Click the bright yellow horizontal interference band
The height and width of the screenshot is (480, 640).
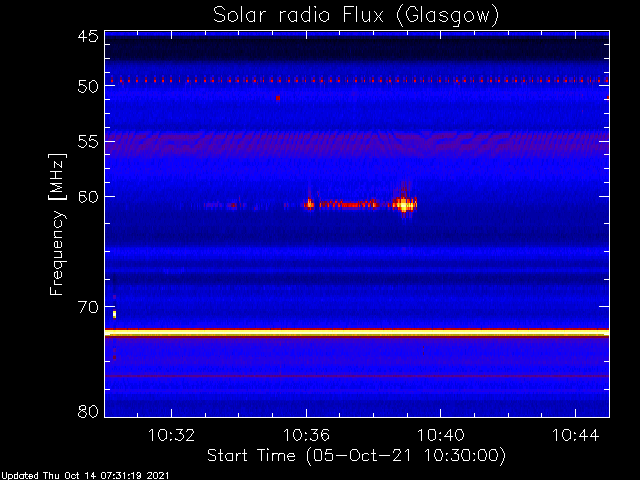[357, 333]
